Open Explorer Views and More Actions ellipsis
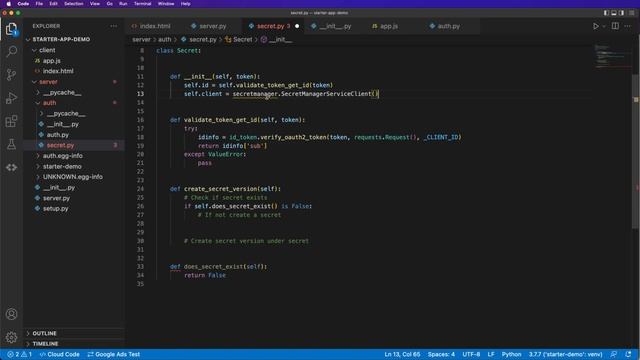Screen dimensions: 640x360 click(x=113, y=26)
